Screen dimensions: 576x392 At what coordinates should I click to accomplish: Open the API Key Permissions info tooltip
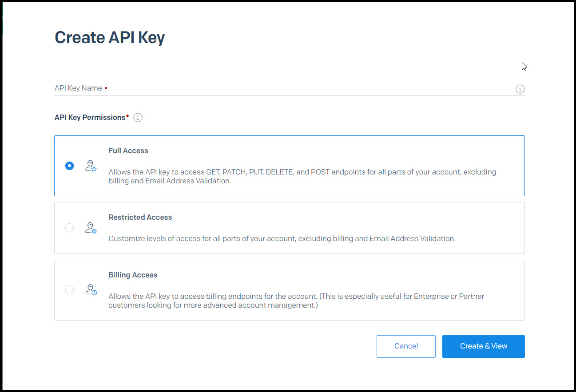click(138, 117)
